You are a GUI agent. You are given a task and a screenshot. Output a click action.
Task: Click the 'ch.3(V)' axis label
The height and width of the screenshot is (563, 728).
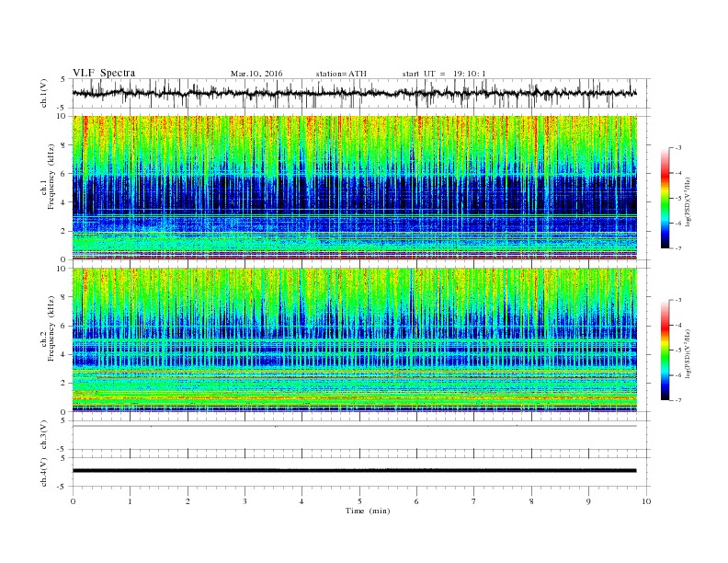tap(44, 435)
